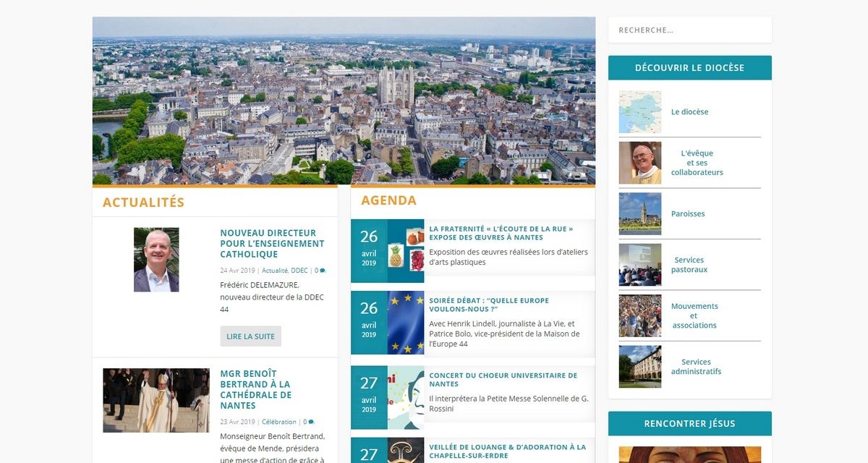868x463 pixels.
Task: Click the lecture-room image beside Services pastoraux
Action: (x=639, y=265)
